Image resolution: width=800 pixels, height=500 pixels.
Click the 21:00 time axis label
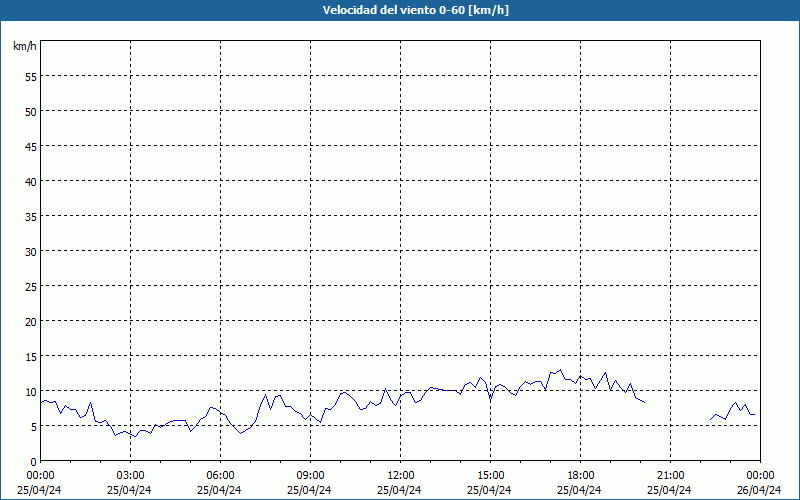point(670,476)
